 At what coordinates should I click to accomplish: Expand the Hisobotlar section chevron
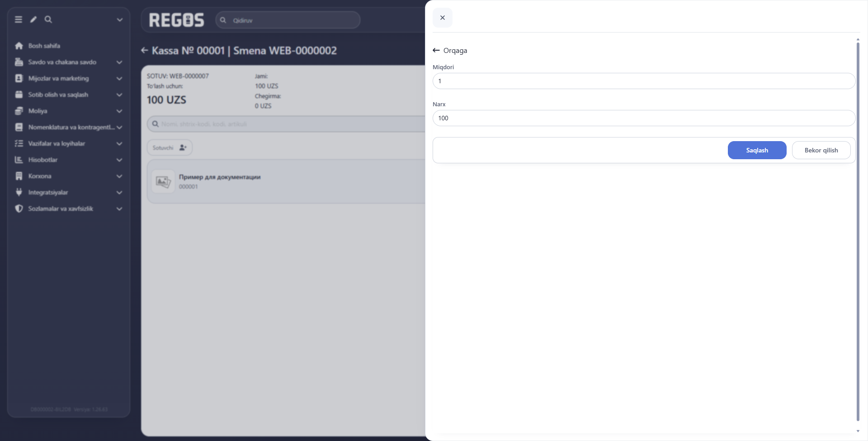pyautogui.click(x=119, y=160)
